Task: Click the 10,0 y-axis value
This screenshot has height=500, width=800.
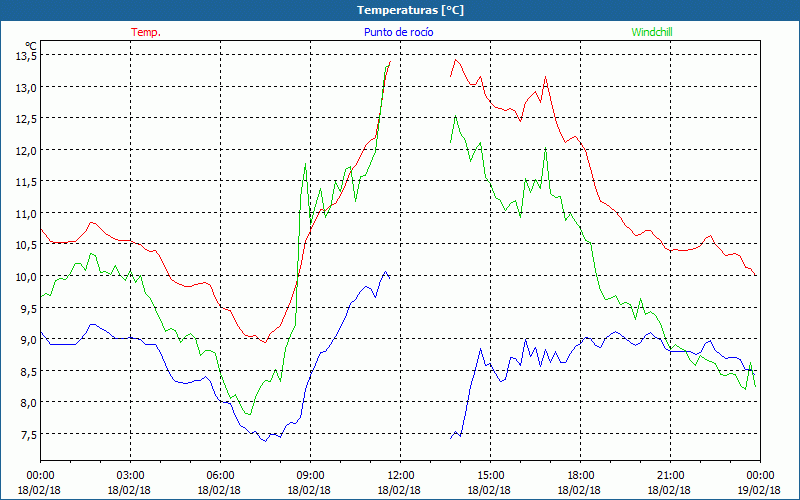Action: [x=26, y=277]
